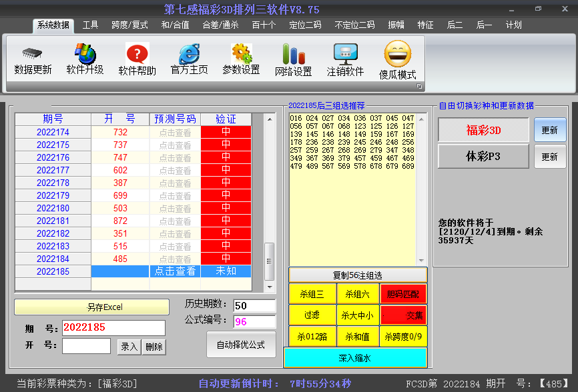
Task: Click the 过滤 button
Action: [x=312, y=315]
